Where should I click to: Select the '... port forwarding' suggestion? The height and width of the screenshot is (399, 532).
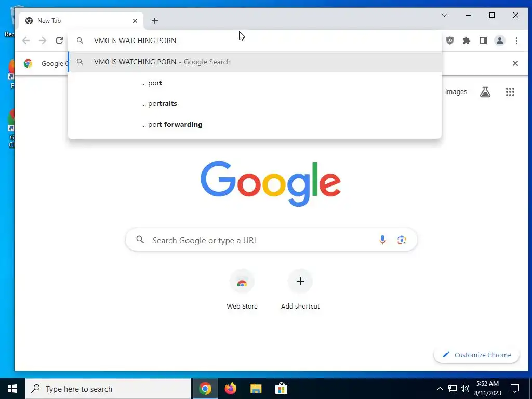255,125
